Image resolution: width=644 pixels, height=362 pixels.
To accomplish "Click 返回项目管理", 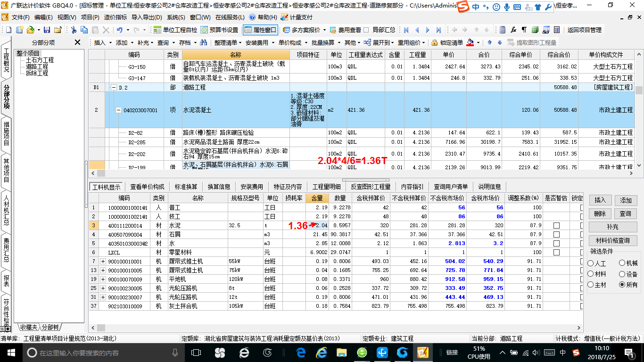I will (x=585, y=30).
